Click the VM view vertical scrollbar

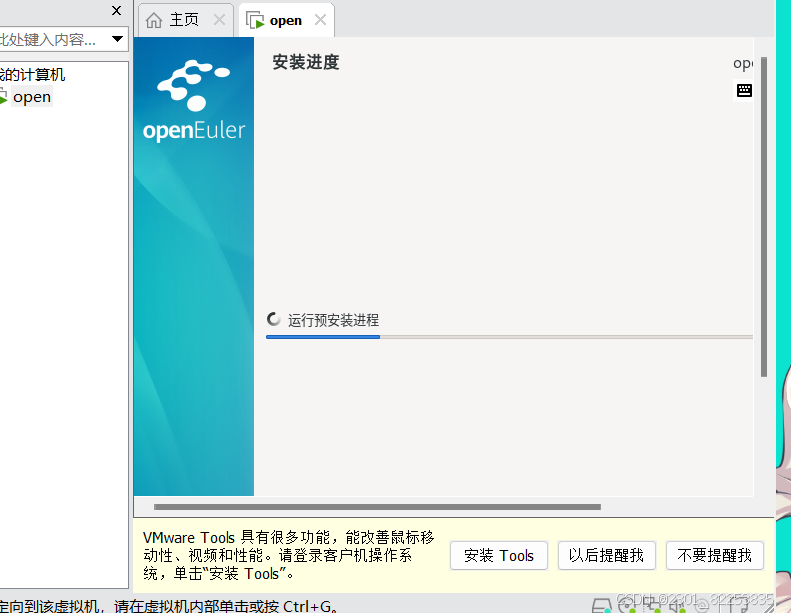pos(764,217)
